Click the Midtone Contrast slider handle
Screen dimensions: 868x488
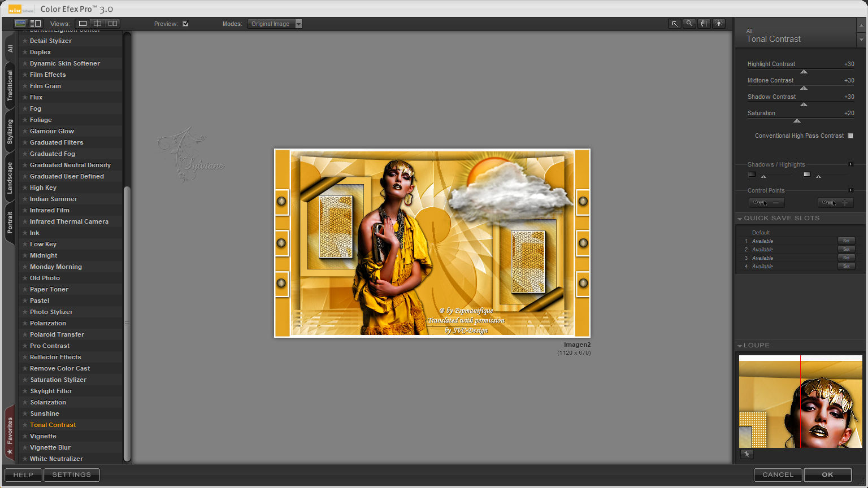point(804,88)
